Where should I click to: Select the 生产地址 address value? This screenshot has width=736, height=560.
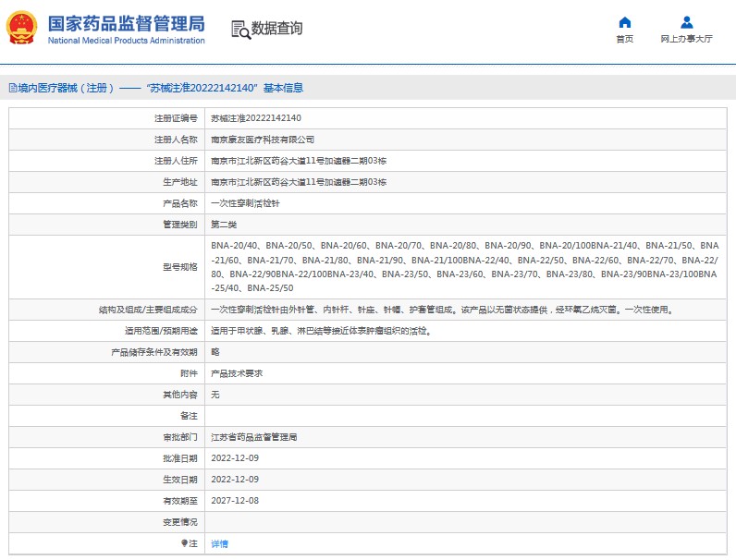[x=299, y=182]
